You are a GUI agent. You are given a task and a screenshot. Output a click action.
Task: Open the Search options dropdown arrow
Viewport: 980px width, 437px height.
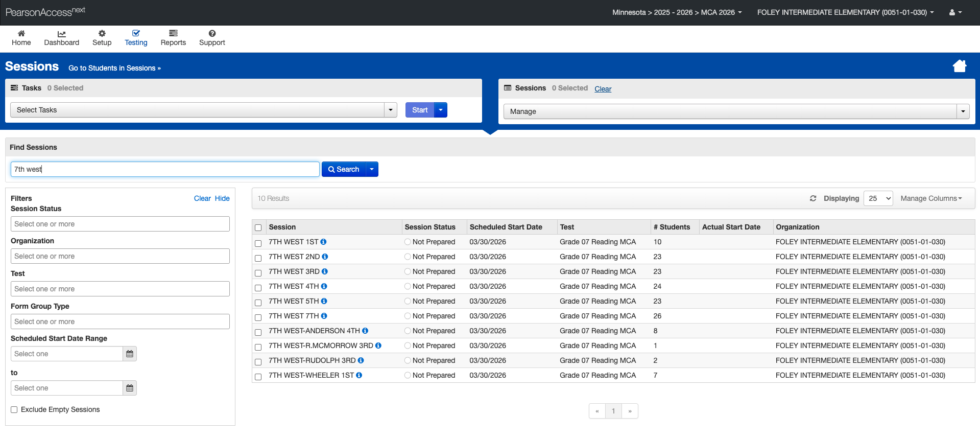point(372,169)
